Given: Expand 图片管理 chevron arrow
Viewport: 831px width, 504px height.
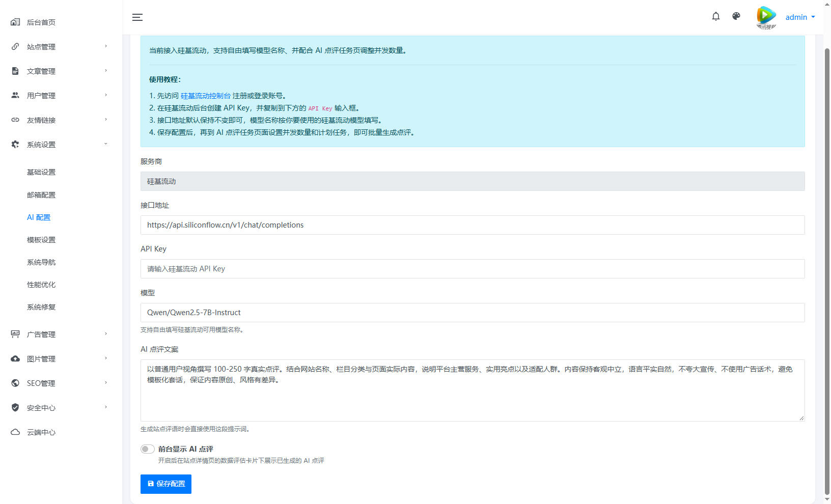Looking at the screenshot, I should coord(106,358).
